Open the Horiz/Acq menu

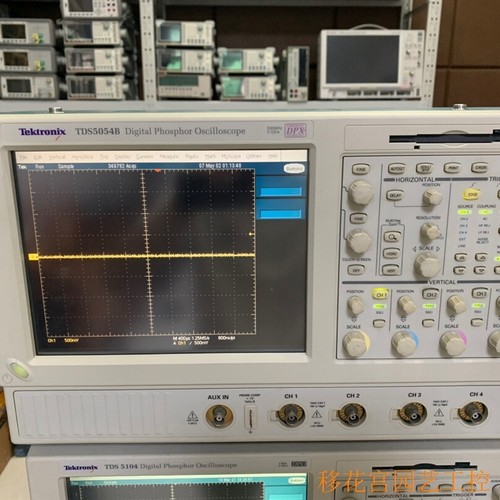tap(82, 157)
